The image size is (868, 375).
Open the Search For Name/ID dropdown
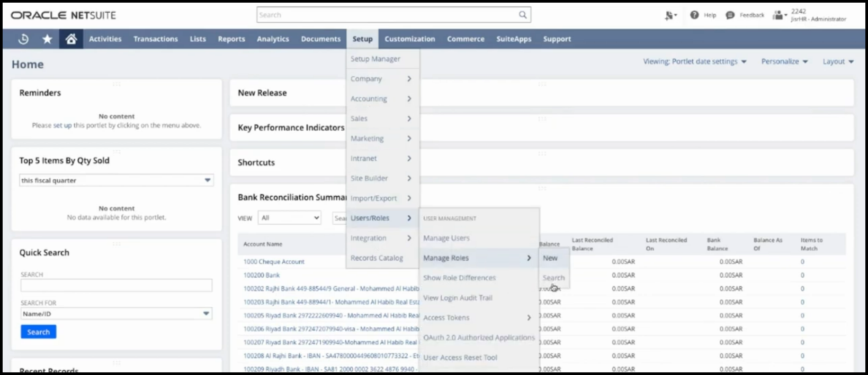click(x=117, y=314)
